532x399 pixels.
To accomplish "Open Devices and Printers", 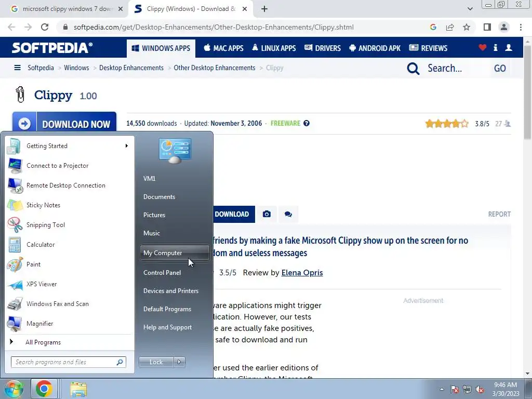I will (x=170, y=291).
